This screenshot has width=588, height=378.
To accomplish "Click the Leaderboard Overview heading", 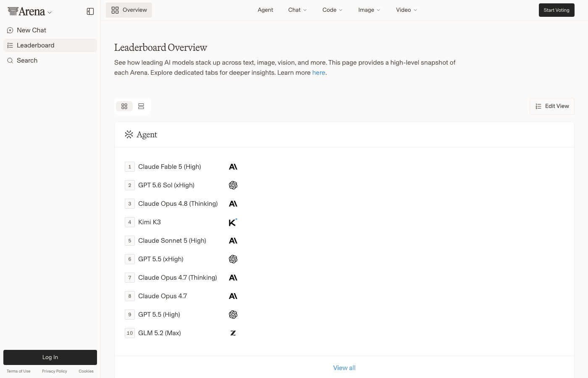I will click(x=160, y=47).
